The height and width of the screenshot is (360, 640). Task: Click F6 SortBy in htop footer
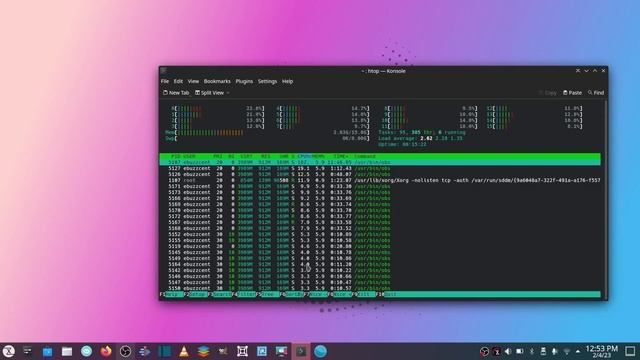(293, 294)
